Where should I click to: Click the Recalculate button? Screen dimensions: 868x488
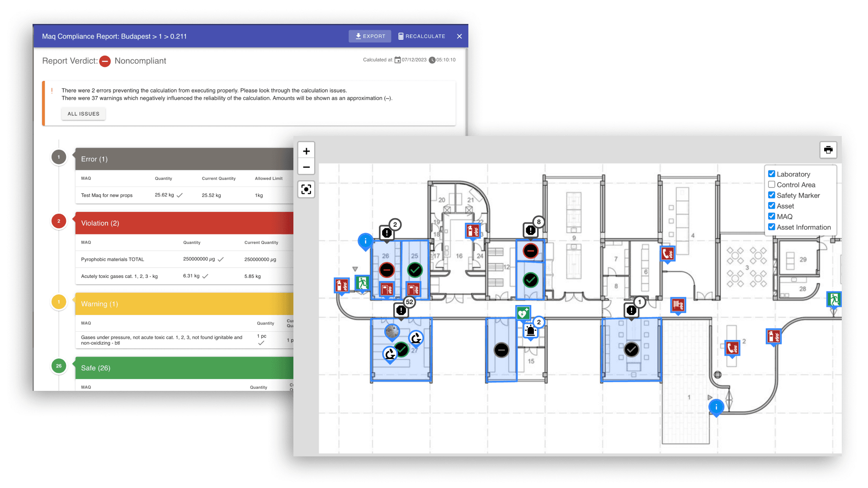[421, 36]
